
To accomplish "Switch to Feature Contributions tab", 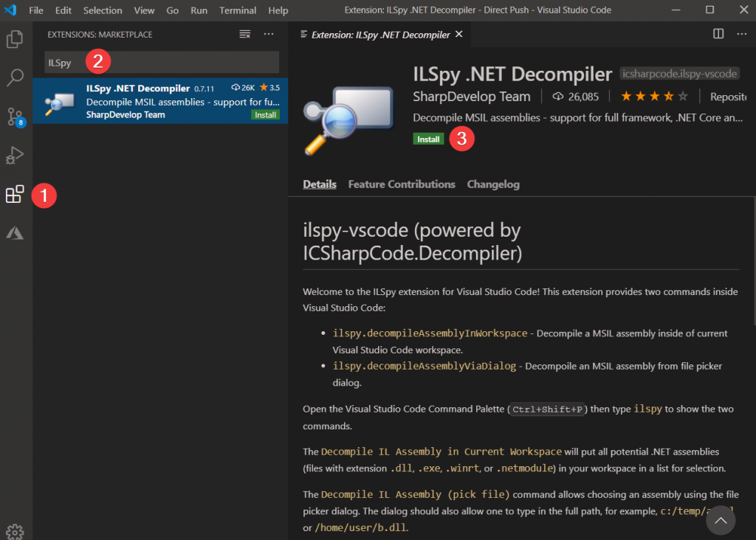I will [402, 184].
